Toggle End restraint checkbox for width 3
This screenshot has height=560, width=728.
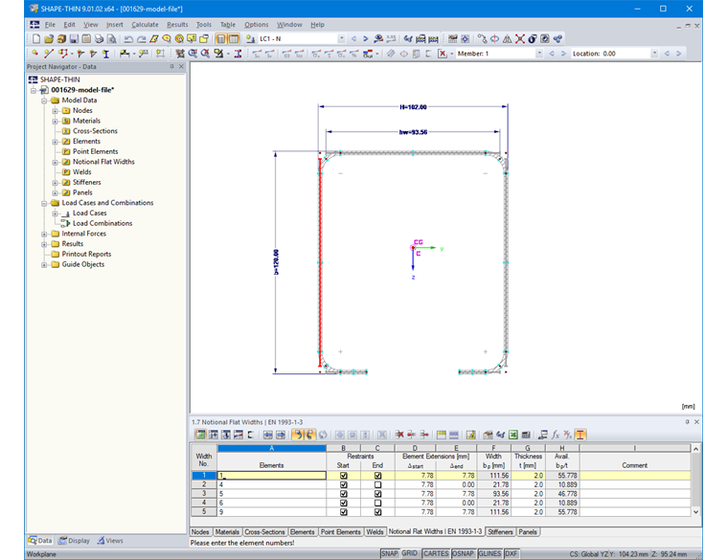tap(378, 494)
